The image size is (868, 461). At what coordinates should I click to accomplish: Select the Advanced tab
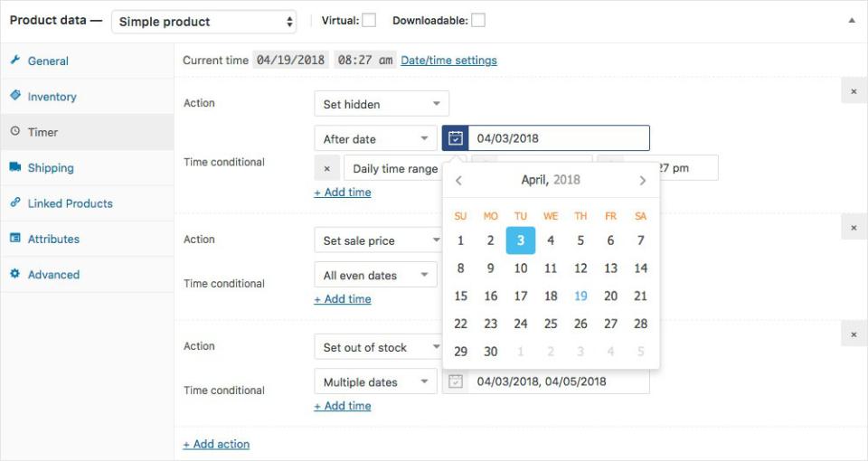pos(53,275)
